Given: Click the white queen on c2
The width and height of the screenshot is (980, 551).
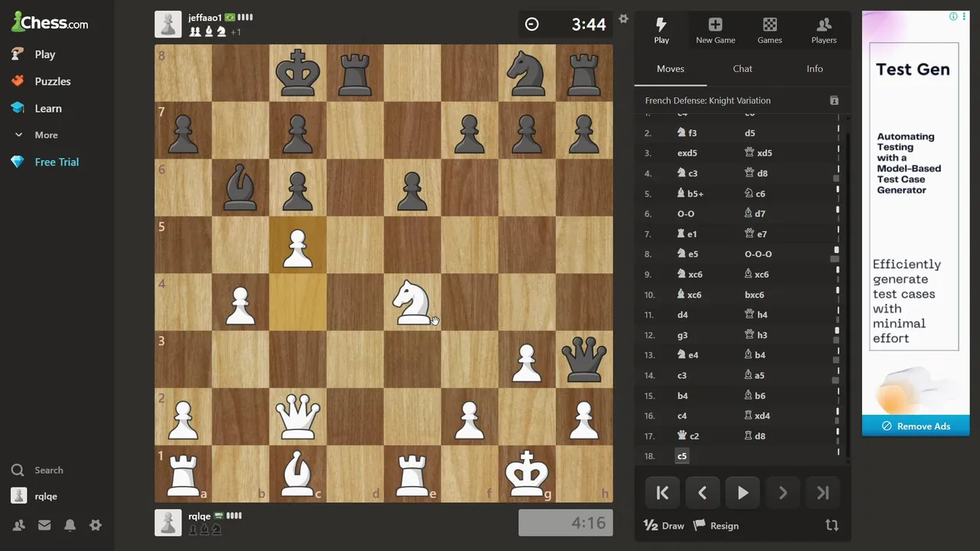Looking at the screenshot, I should (x=298, y=417).
